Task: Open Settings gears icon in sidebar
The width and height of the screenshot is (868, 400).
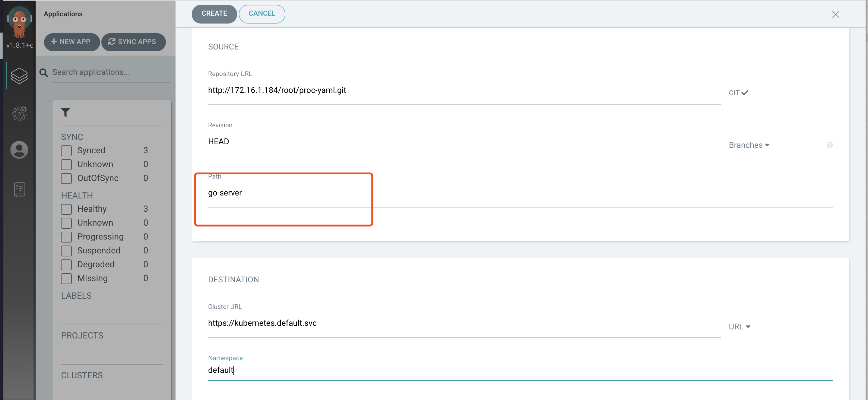Action: (19, 113)
